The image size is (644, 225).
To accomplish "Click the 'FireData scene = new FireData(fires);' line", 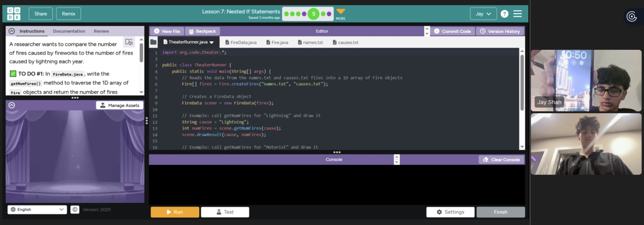I will point(227,103).
